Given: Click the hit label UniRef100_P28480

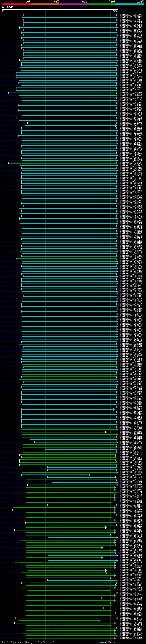Looking at the screenshot, I should (x=131, y=314).
